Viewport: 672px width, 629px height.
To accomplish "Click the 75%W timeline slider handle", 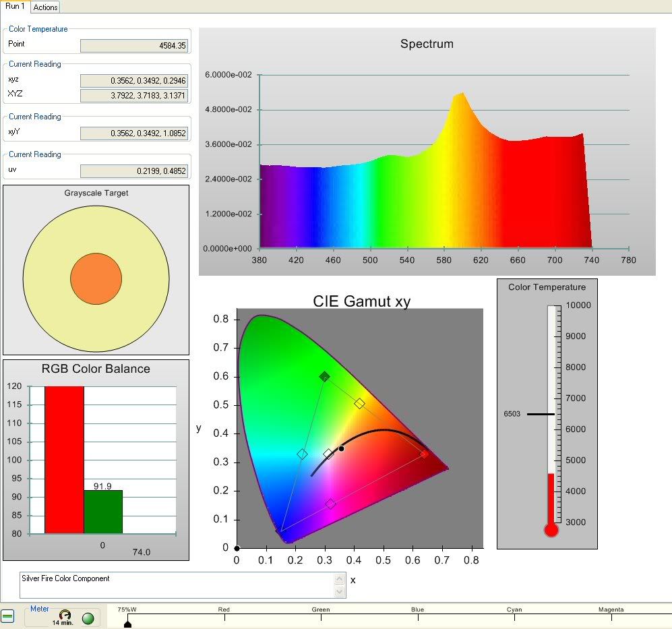I will (x=128, y=624).
